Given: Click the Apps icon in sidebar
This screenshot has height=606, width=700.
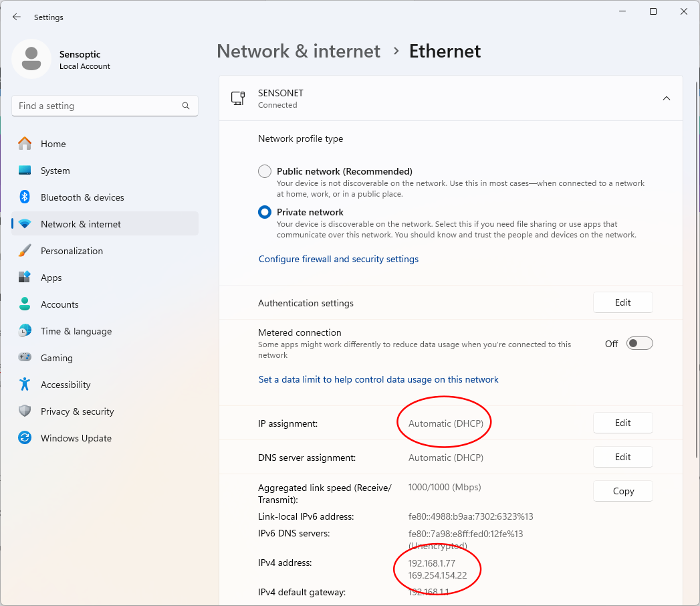Looking at the screenshot, I should pyautogui.click(x=25, y=278).
